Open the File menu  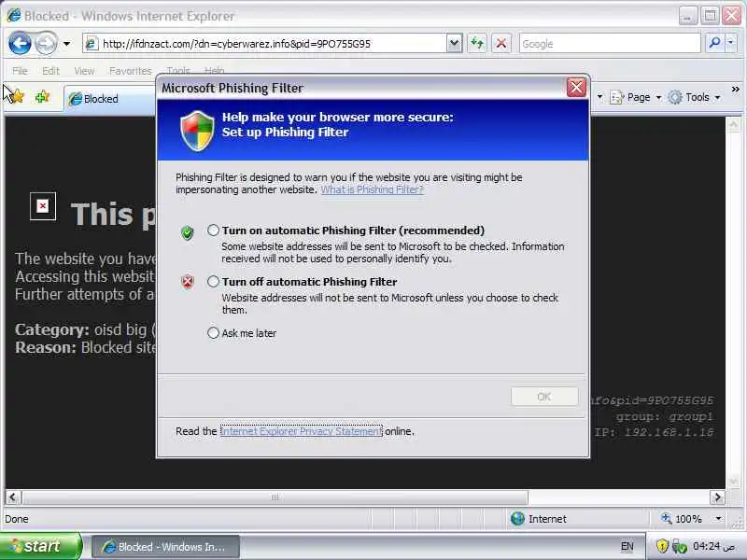[x=20, y=71]
